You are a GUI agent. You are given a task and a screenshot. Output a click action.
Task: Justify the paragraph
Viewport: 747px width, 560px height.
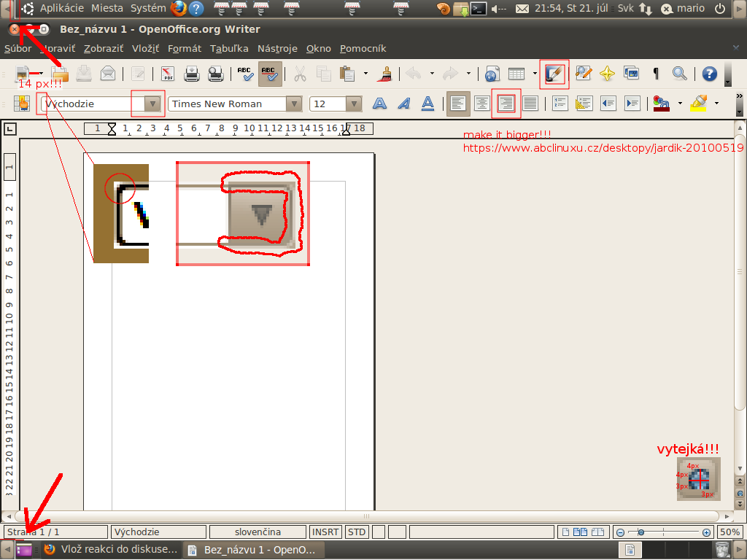coord(530,104)
